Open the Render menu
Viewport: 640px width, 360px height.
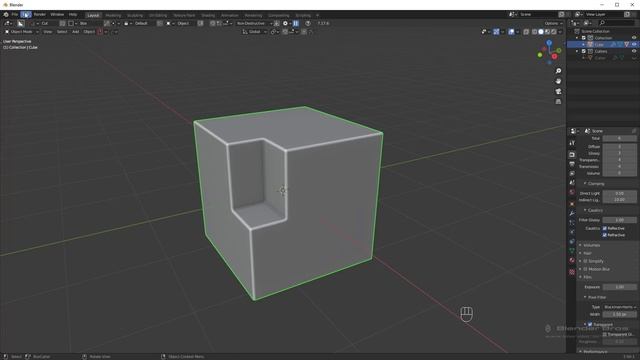[40, 15]
